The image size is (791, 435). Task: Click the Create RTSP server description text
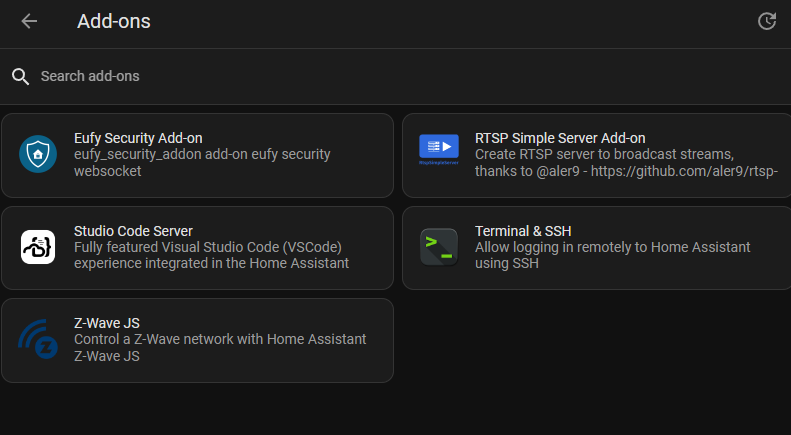pos(626,162)
